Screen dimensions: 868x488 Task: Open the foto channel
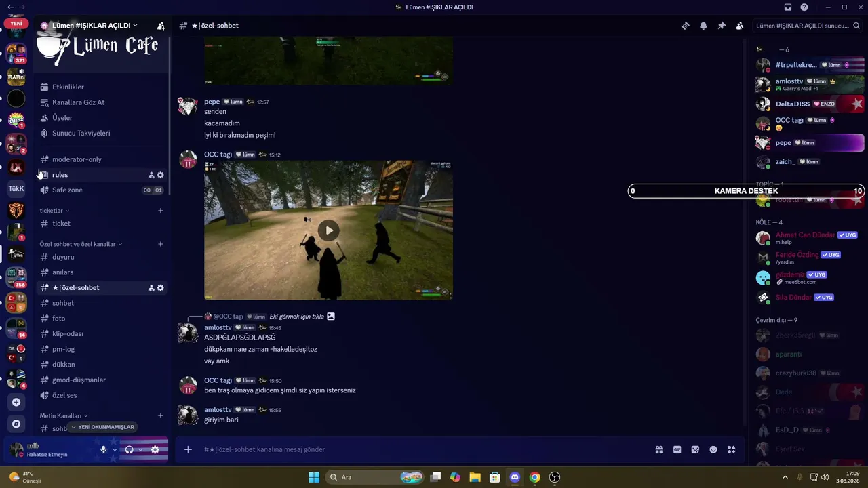coord(102,319)
